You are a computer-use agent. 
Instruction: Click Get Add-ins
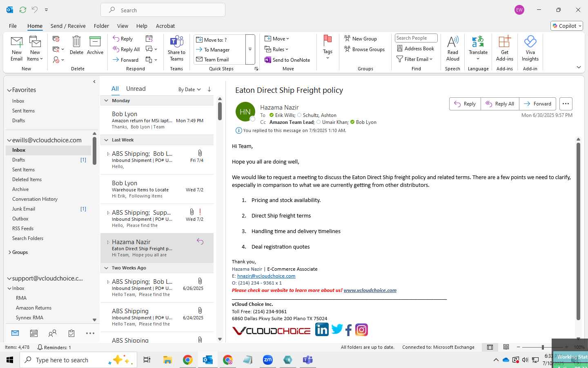click(x=505, y=49)
